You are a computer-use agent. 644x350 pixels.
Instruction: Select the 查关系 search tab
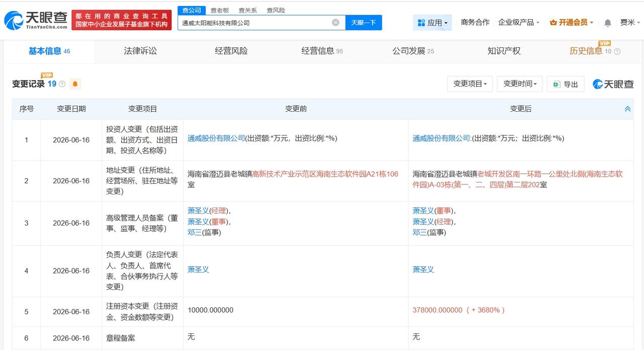[x=248, y=10]
